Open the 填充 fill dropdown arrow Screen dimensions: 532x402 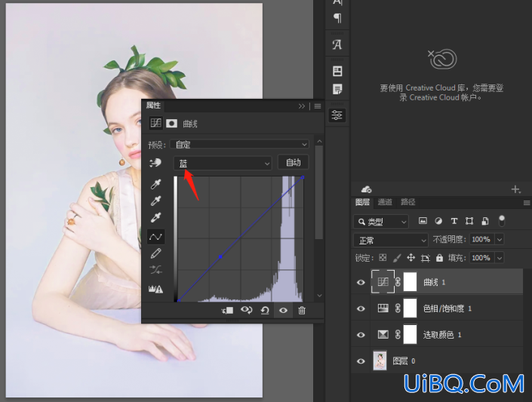tap(500, 258)
